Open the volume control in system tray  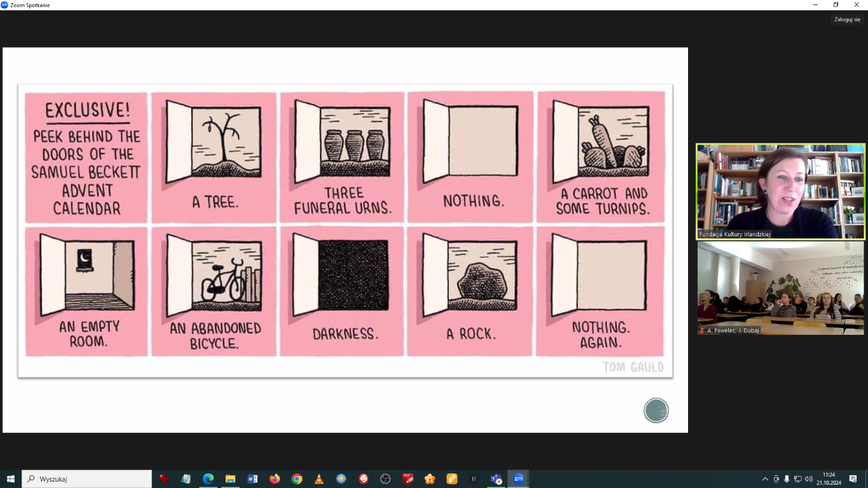coord(808,478)
